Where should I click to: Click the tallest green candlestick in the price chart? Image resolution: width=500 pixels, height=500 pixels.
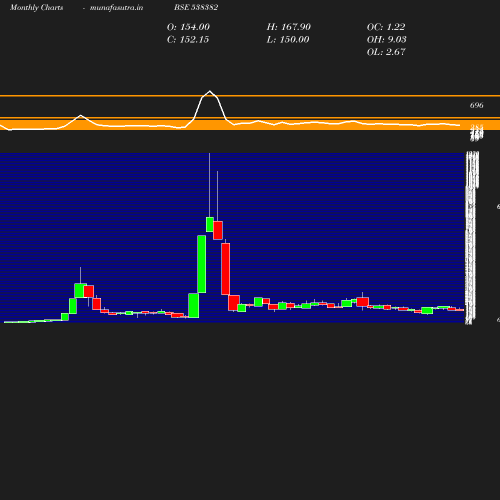202,264
